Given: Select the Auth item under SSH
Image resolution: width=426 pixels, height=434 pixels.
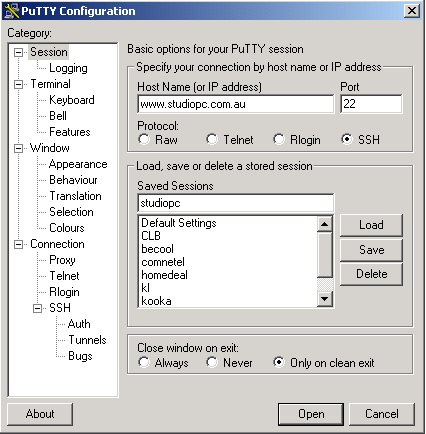Looking at the screenshot, I should point(79,324).
